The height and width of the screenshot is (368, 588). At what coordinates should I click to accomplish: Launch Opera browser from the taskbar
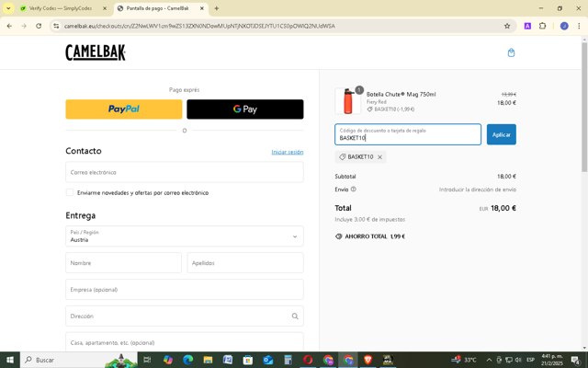(x=308, y=360)
